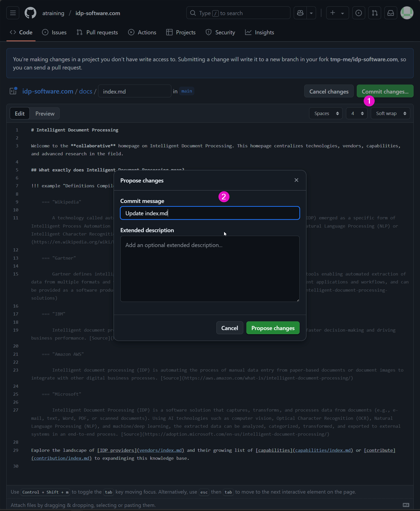Click the main branch label
This screenshot has width=420, height=511.
[187, 91]
